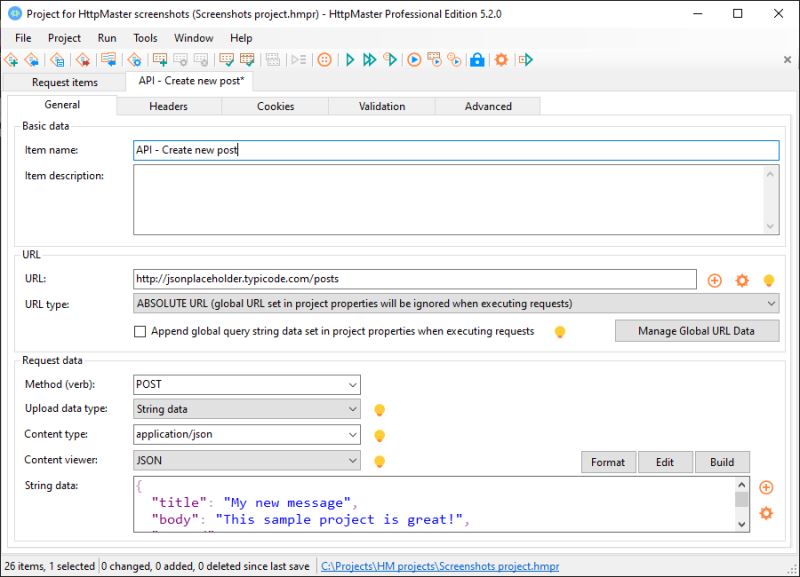800x577 pixels.
Task: Click the lightbulb hint beside append query checkbox
Action: (x=560, y=332)
